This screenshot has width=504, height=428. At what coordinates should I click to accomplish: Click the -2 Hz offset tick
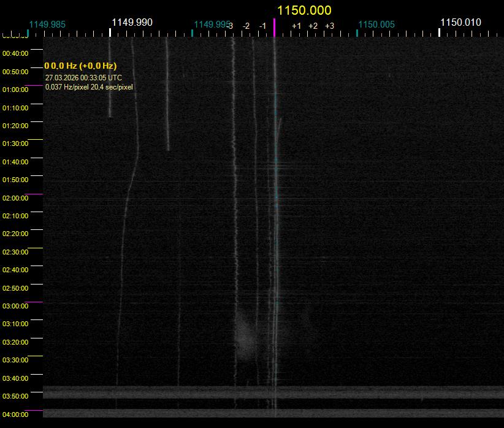pyautogui.click(x=246, y=26)
